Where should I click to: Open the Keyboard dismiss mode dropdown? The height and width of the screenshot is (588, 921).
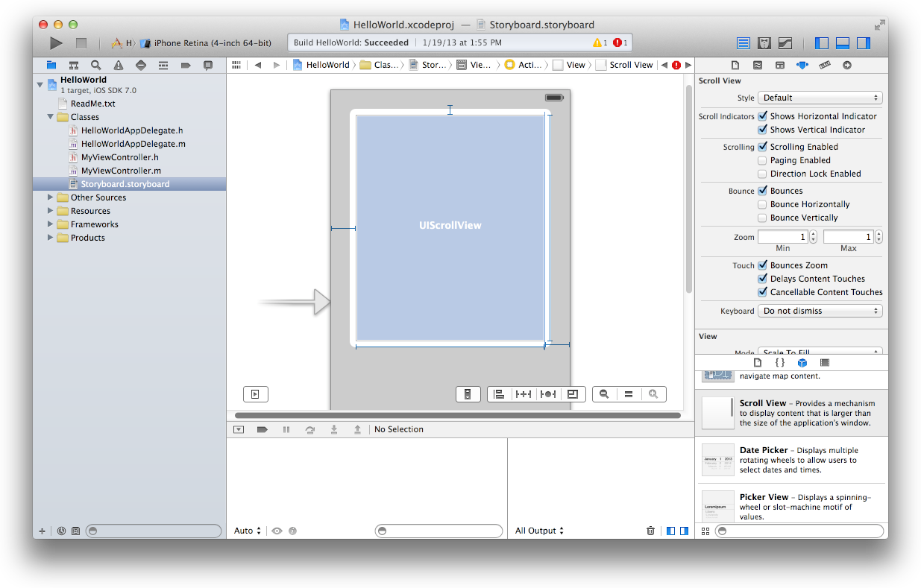[820, 311]
